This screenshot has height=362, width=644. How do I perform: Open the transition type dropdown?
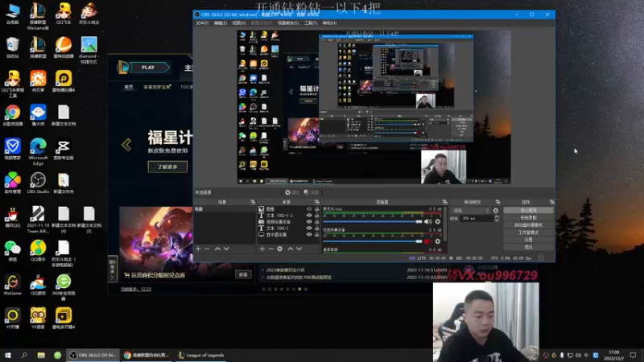coord(471,211)
